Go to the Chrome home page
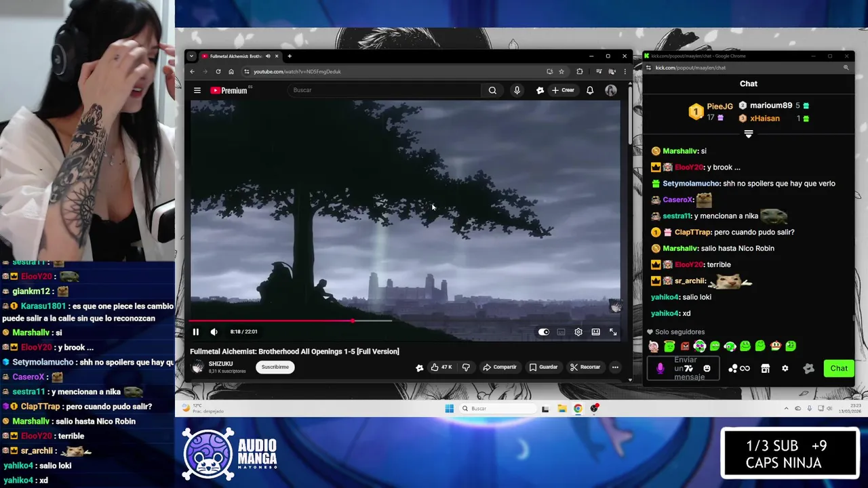 click(231, 71)
